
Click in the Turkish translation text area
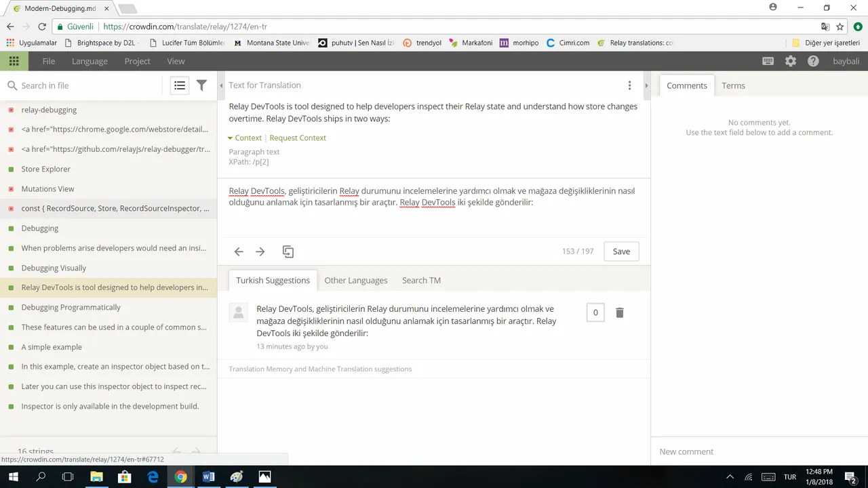coord(434,207)
